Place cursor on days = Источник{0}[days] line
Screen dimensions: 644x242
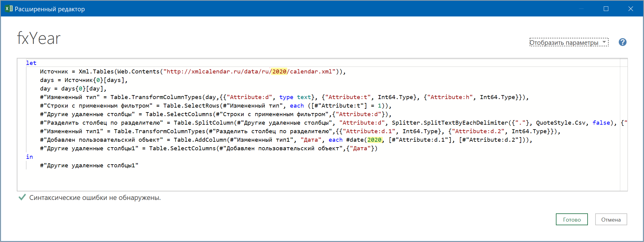click(84, 80)
